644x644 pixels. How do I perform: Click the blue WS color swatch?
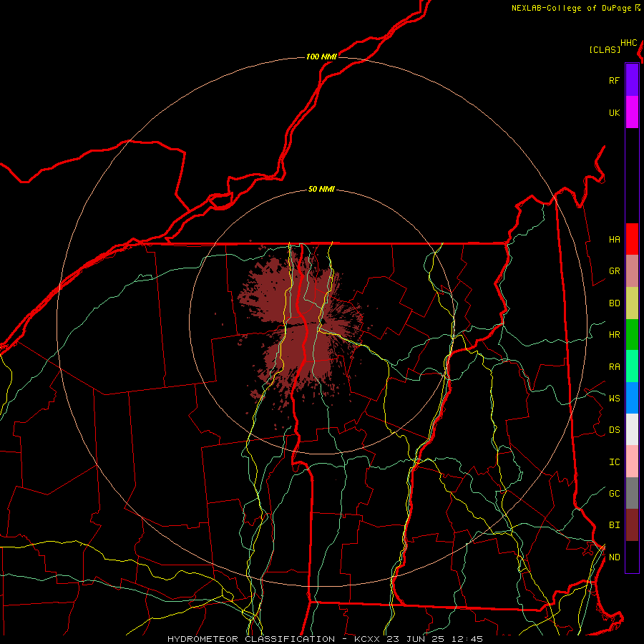point(632,398)
